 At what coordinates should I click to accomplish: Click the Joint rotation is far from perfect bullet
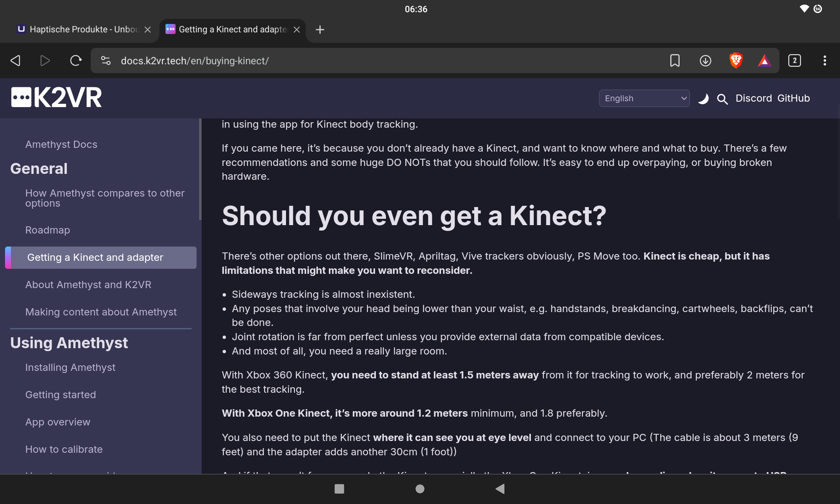[x=448, y=337]
